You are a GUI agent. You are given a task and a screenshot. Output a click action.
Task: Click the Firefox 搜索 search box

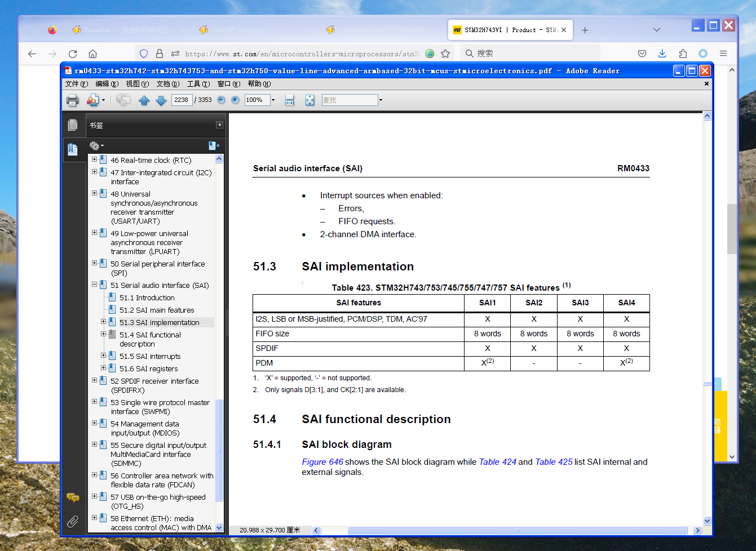(x=530, y=54)
